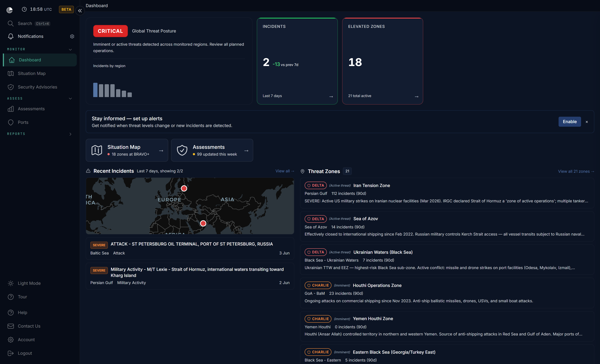Open Yemen Houthi Zone entry

(447, 326)
